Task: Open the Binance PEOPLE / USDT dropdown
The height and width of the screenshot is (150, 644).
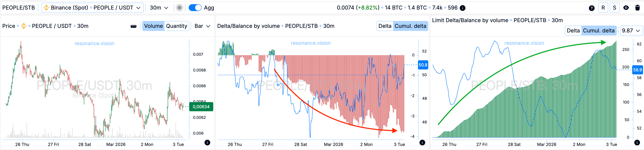Action: pyautogui.click(x=92, y=8)
